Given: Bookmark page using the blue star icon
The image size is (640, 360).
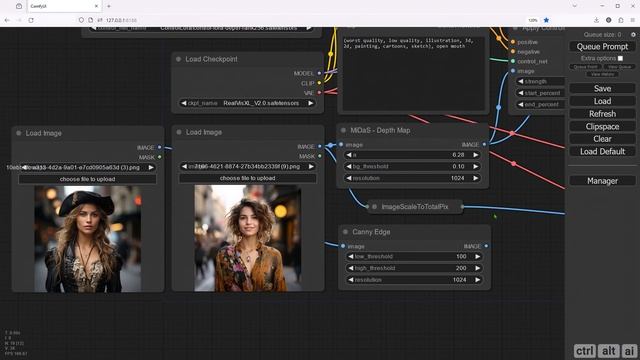Looking at the screenshot, I should [546, 20].
